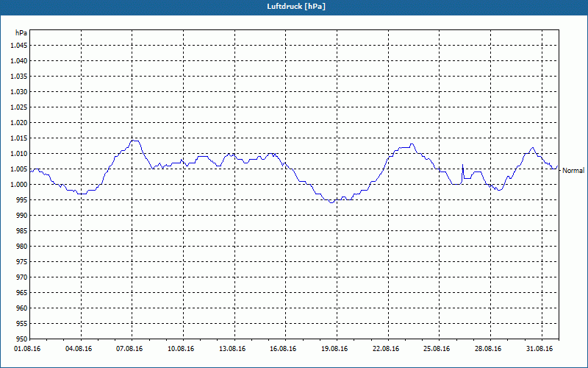This screenshot has height=368, width=588.
Task: Click the 10.08.16 date label
Action: coord(181,349)
